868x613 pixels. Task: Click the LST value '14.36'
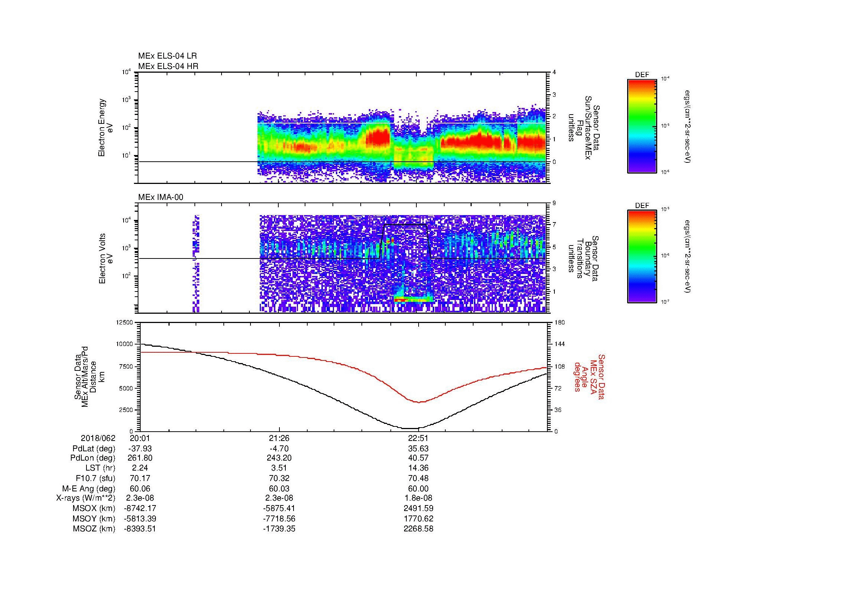pos(418,468)
